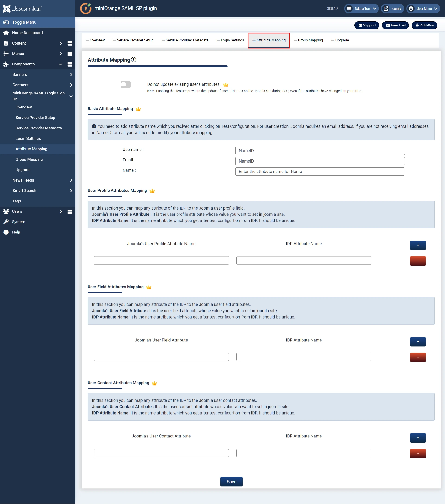Click the Username NameID input field
This screenshot has width=445, height=504.
[320, 150]
